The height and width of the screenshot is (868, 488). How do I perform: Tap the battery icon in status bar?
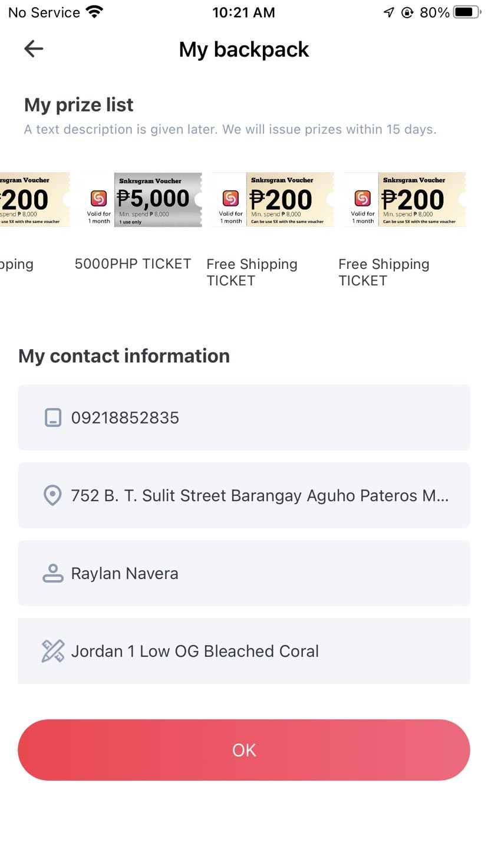pyautogui.click(x=467, y=12)
